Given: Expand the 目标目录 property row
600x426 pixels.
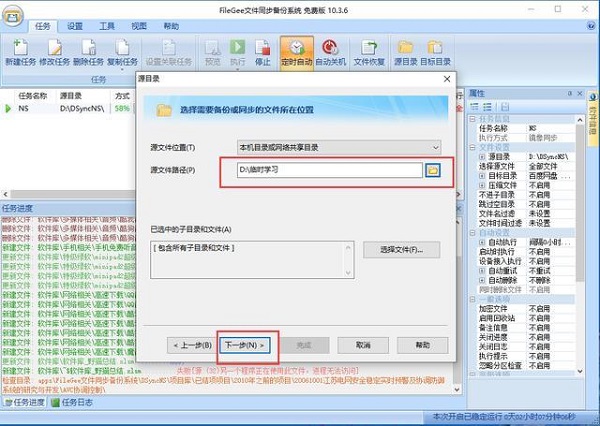Looking at the screenshot, I should click(x=482, y=176).
